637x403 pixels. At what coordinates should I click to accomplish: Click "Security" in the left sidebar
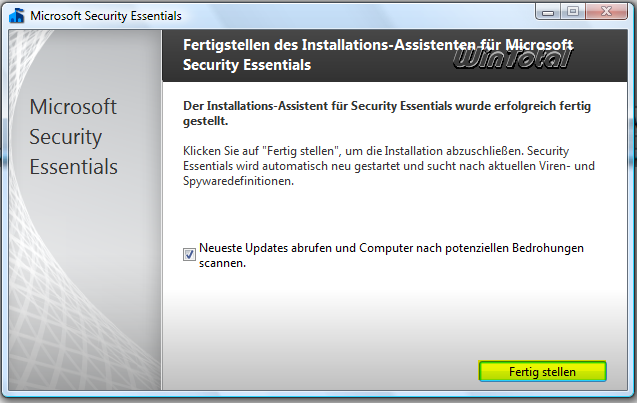[66, 137]
